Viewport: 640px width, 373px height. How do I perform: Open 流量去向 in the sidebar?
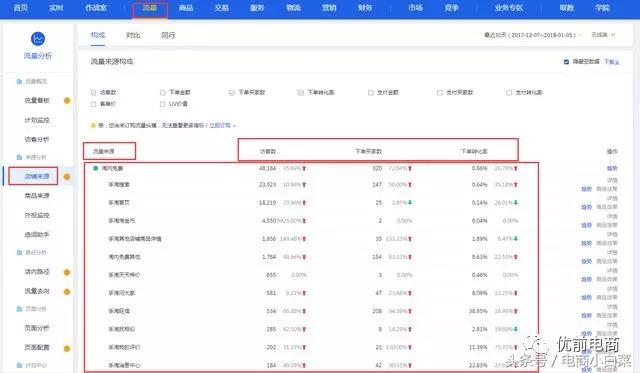tap(37, 291)
